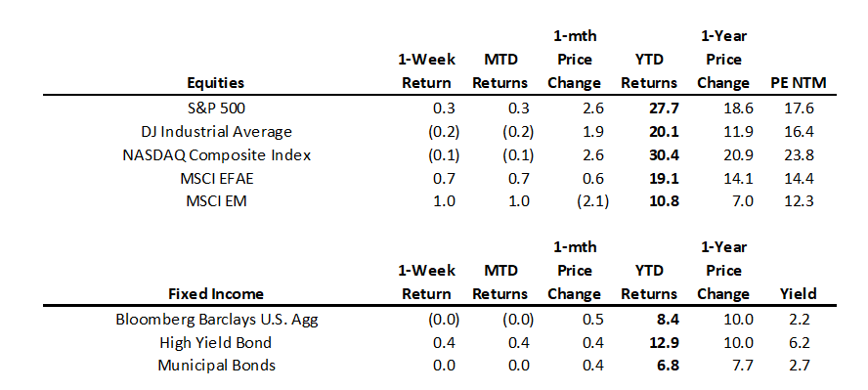This screenshot has width=868, height=390.
Task: Select the MSCI EM row label
Action: pos(216,200)
